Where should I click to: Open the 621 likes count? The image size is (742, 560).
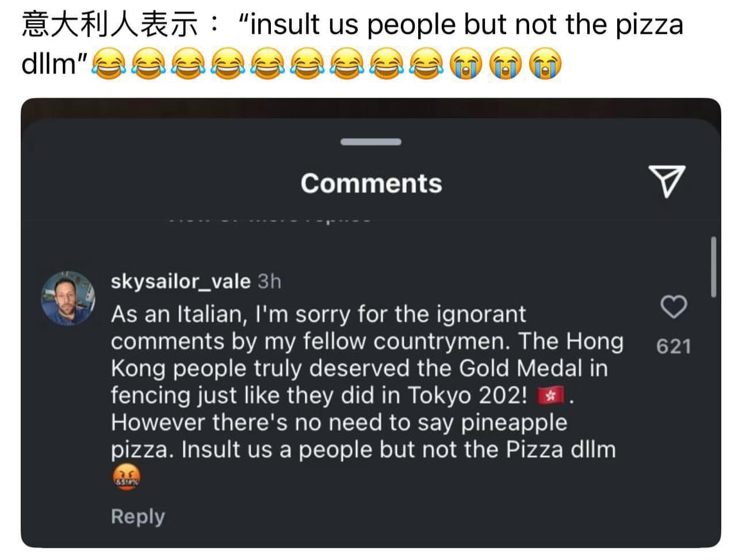(x=673, y=346)
